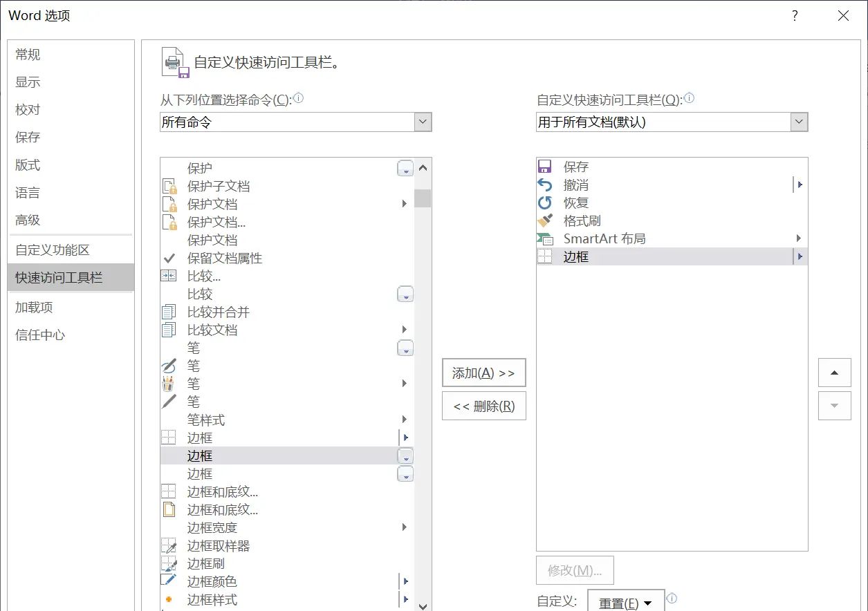Open the 用于所有文档(默认) dropdown
The height and width of the screenshot is (611, 868).
[x=800, y=122]
